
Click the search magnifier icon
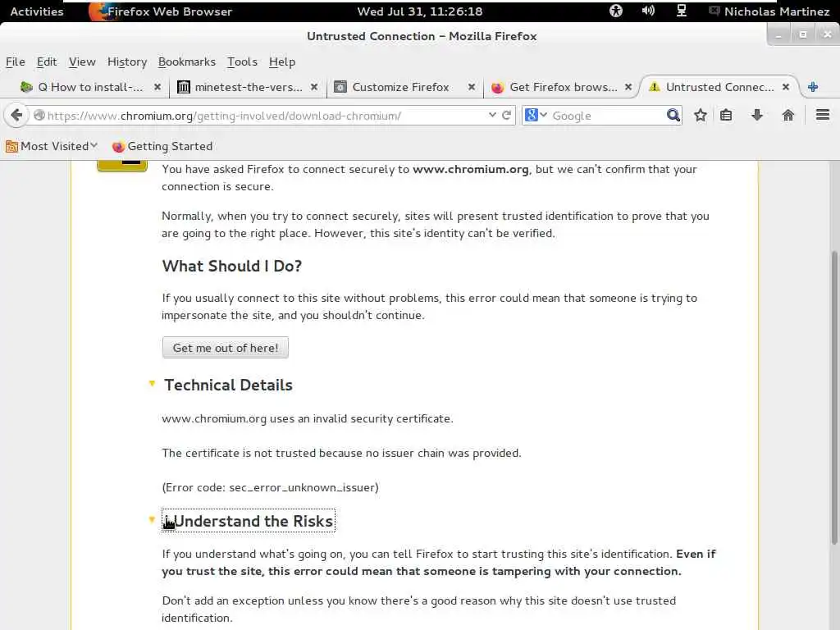(x=673, y=115)
